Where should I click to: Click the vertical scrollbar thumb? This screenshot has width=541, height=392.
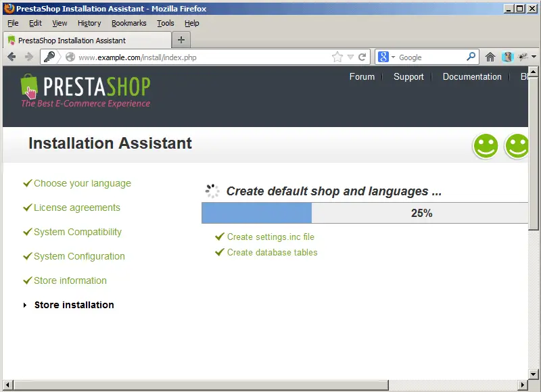click(533, 153)
